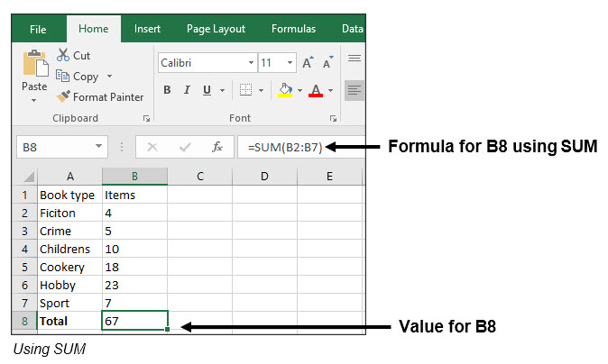
Task: Switch to the Home tab
Action: click(94, 29)
